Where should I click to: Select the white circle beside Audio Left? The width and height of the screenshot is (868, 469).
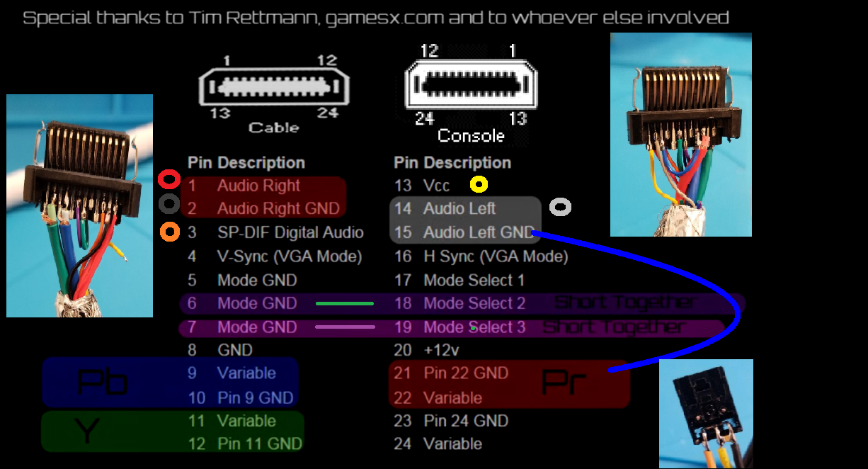click(560, 207)
